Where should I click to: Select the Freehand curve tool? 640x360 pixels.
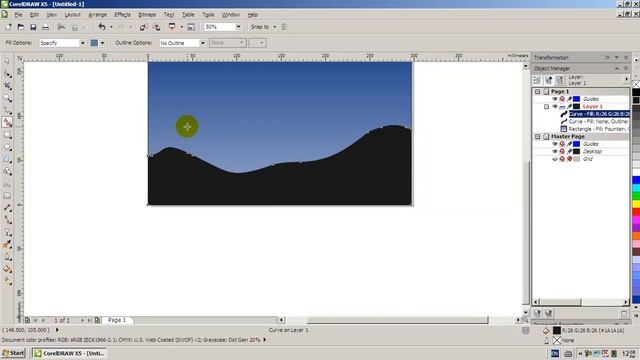coord(7,110)
